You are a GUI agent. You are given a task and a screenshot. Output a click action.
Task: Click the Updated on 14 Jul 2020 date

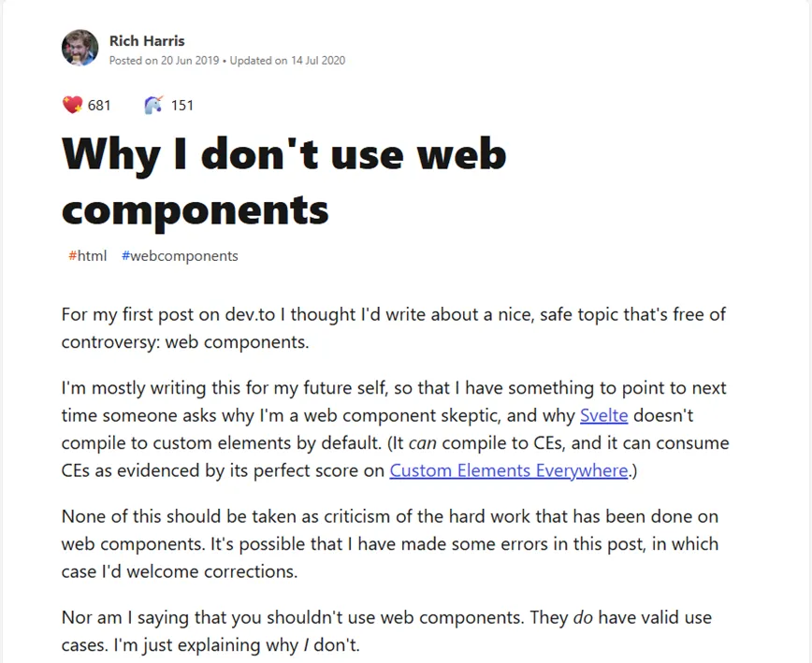(x=289, y=60)
